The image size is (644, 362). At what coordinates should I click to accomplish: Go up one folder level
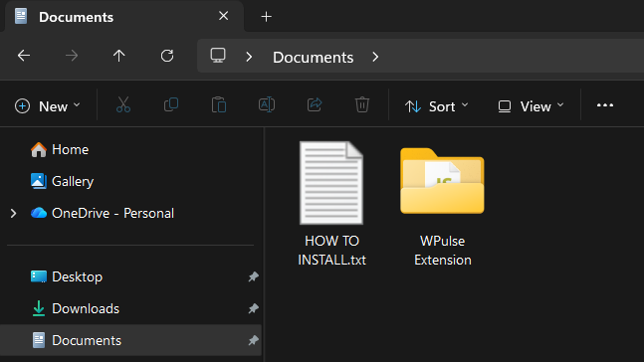[x=119, y=56]
